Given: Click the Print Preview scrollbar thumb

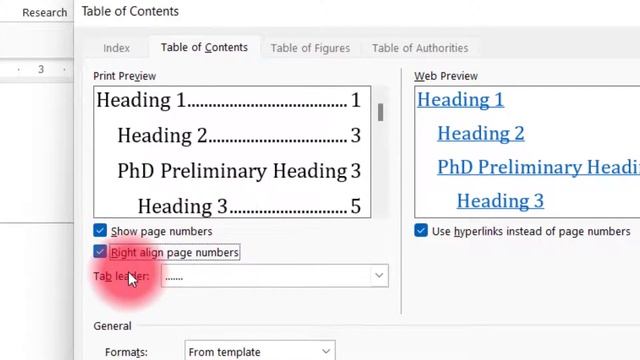Looking at the screenshot, I should click(380, 112).
